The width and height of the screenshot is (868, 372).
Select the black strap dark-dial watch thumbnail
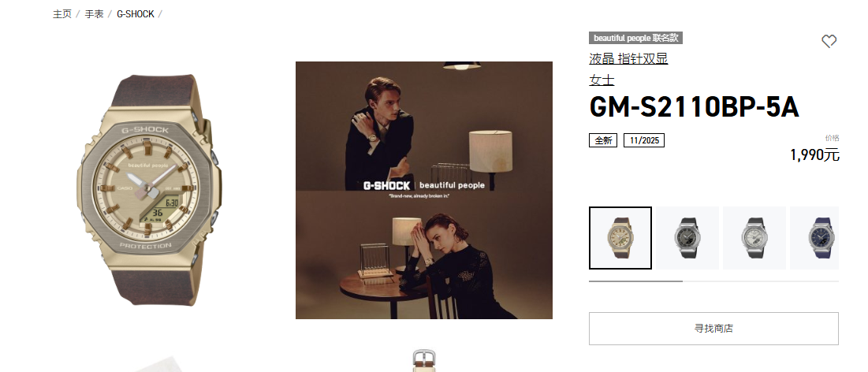(x=687, y=238)
